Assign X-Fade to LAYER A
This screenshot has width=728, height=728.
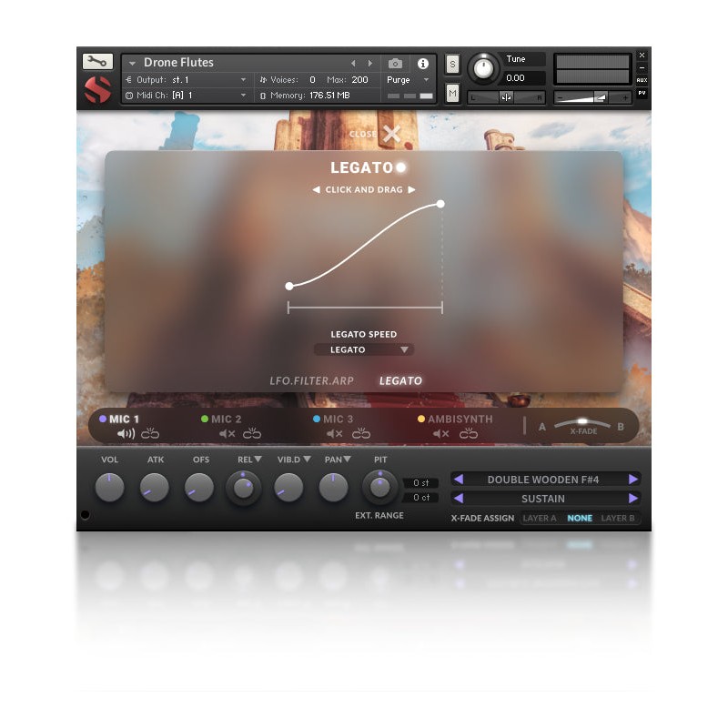click(540, 519)
